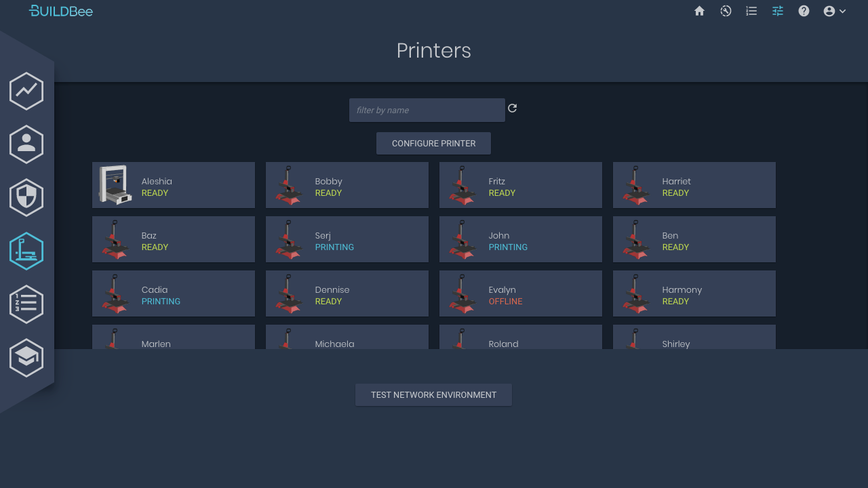Image resolution: width=868 pixels, height=488 pixels.
Task: Select the Serj printing printer card
Action: [347, 239]
